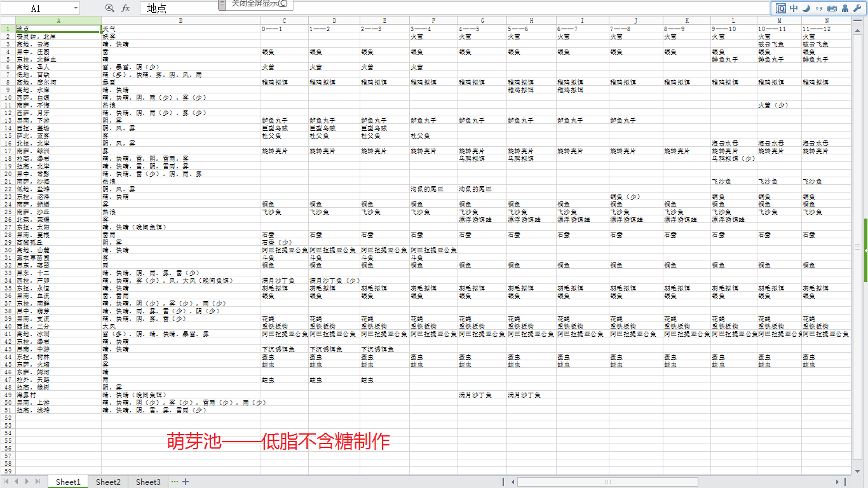Screen dimensions: 868x488
Task: Go to first sheet navigation arrow
Action: click(8, 482)
